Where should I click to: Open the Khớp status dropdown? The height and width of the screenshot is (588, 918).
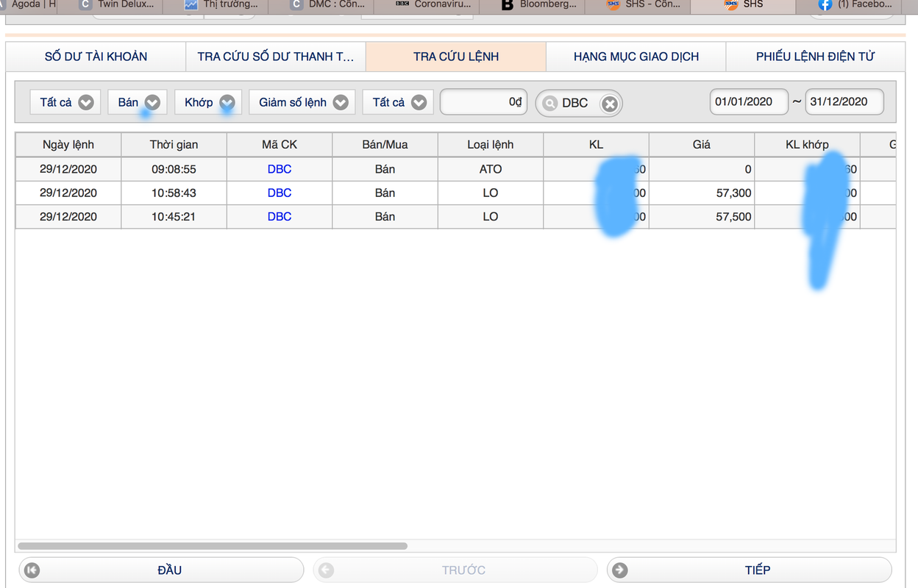[207, 102]
